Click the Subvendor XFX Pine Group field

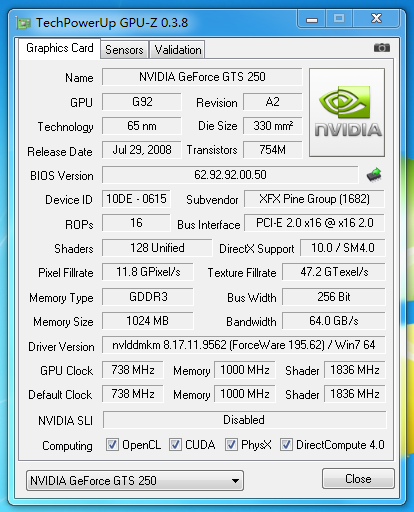pyautogui.click(x=314, y=199)
